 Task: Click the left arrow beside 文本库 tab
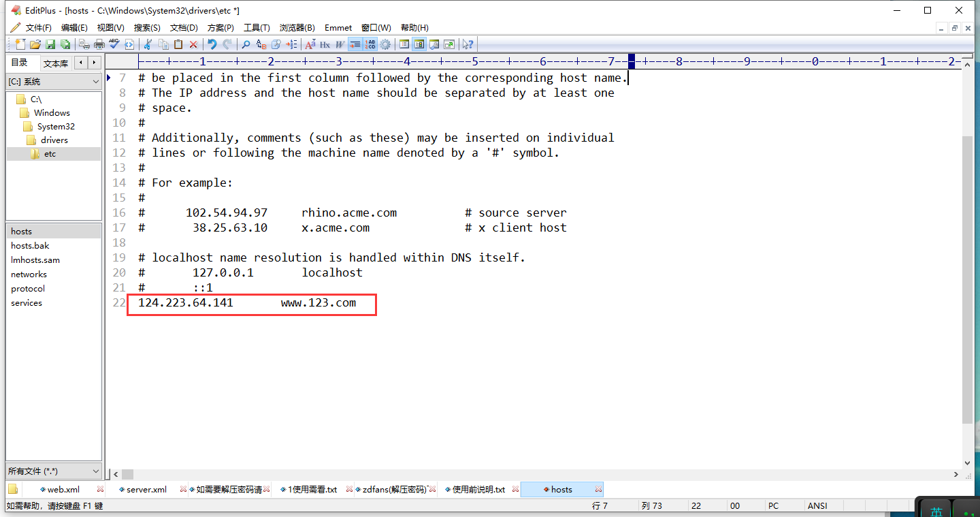point(82,63)
